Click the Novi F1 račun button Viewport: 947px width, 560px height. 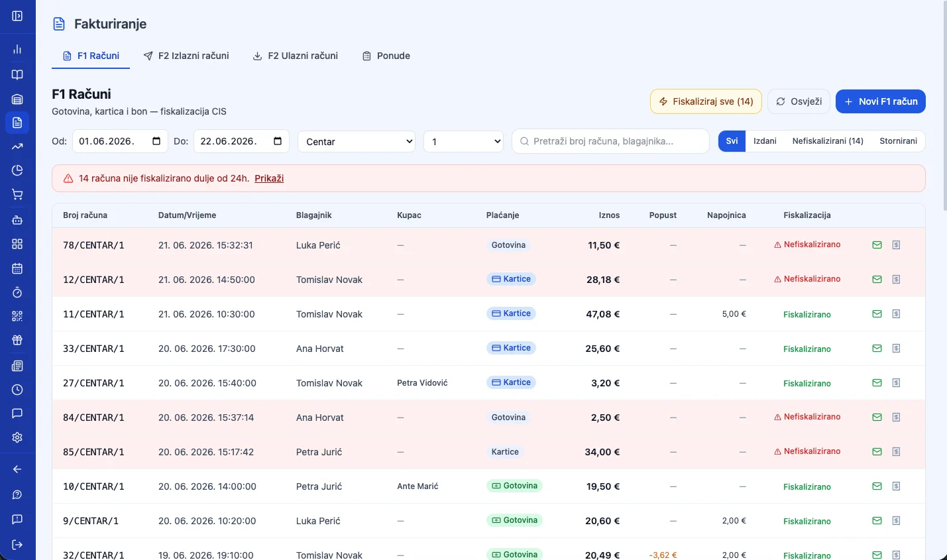pyautogui.click(x=880, y=101)
